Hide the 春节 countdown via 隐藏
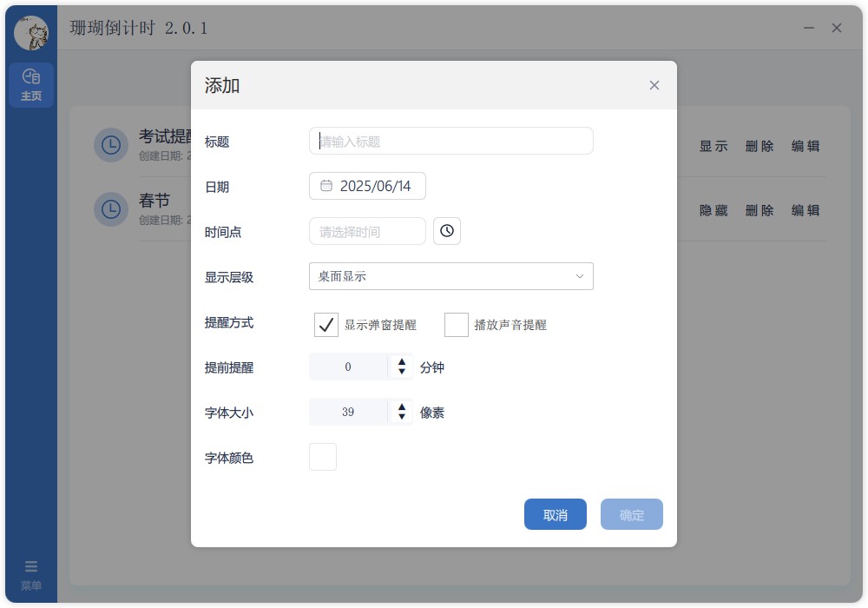The width and height of the screenshot is (868, 608). point(713,210)
